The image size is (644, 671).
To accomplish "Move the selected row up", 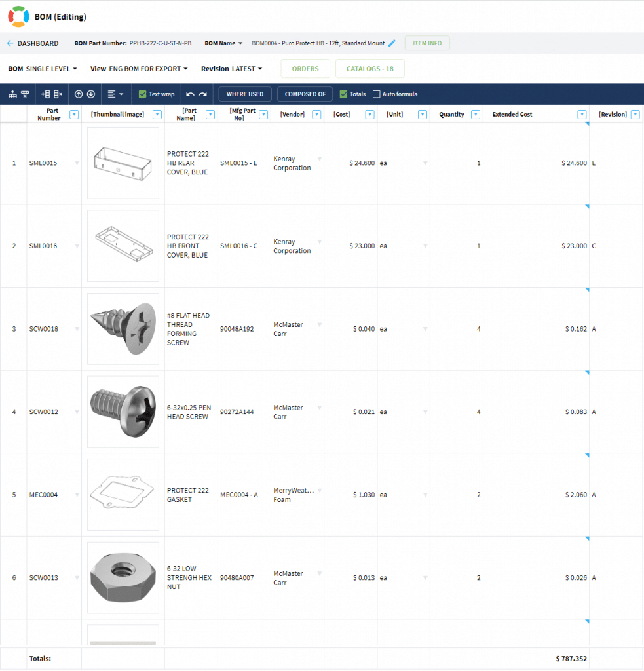I will coord(79,94).
